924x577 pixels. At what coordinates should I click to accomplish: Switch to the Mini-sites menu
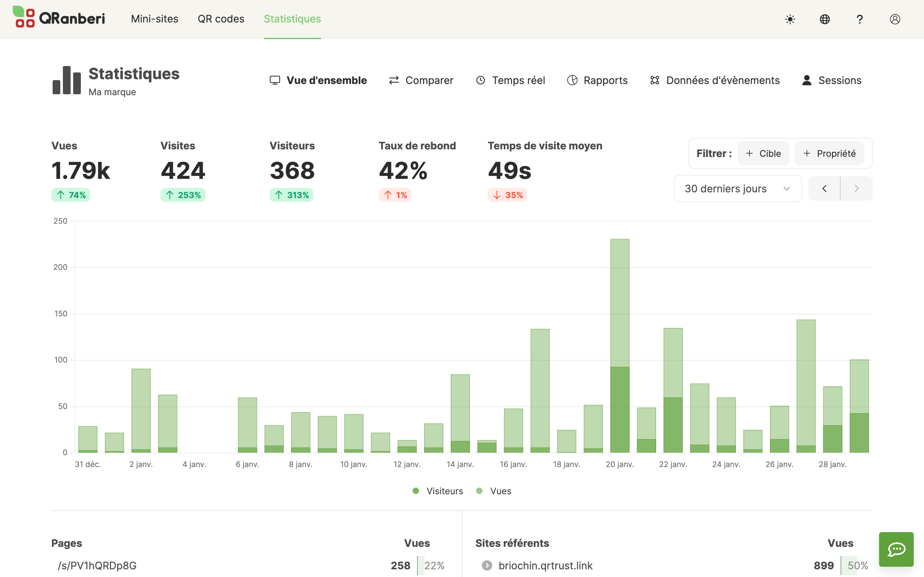[x=154, y=19]
